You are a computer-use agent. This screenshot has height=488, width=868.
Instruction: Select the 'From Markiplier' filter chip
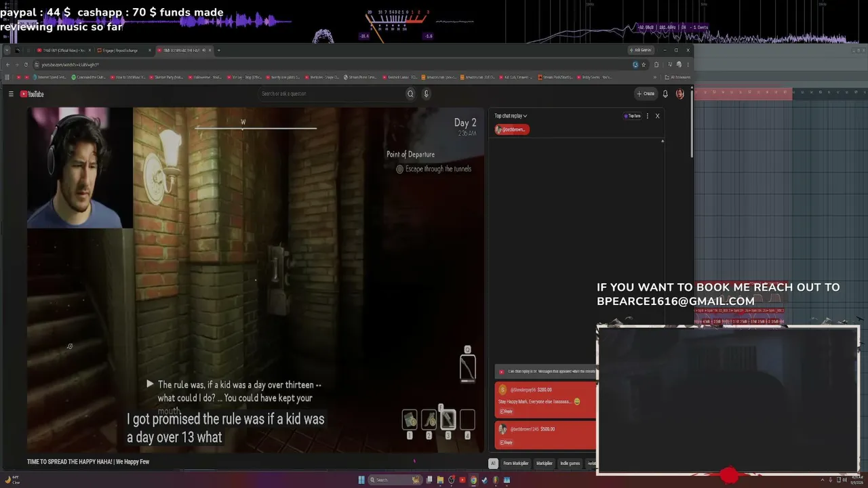coord(516,464)
